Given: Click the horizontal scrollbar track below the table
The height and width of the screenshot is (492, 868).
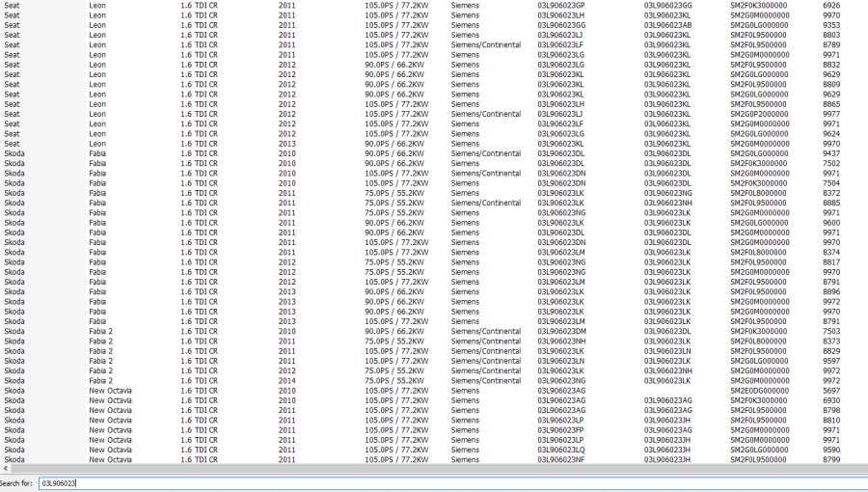Looking at the screenshot, I should click(434, 469).
